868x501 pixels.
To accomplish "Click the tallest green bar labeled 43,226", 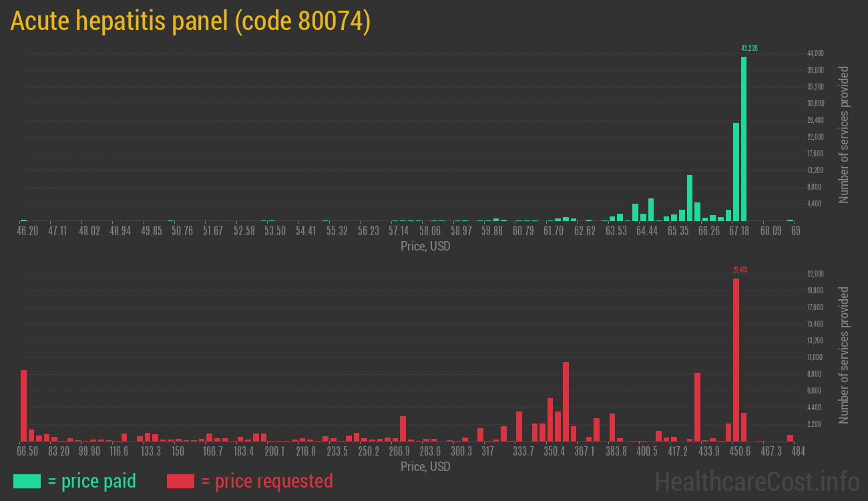I will tap(744, 139).
